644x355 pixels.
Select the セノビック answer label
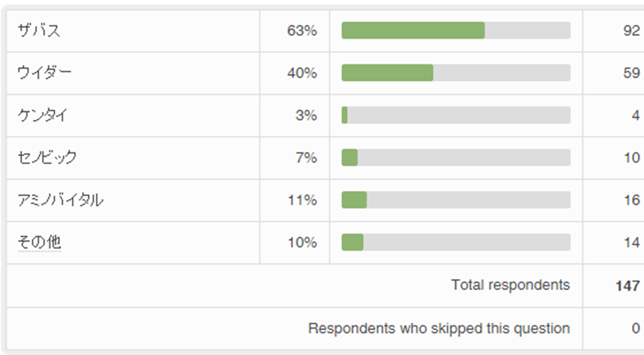point(47,157)
